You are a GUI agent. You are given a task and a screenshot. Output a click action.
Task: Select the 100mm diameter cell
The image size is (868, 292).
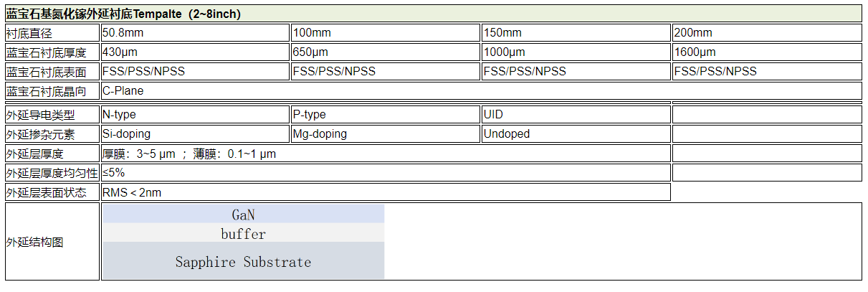386,33
